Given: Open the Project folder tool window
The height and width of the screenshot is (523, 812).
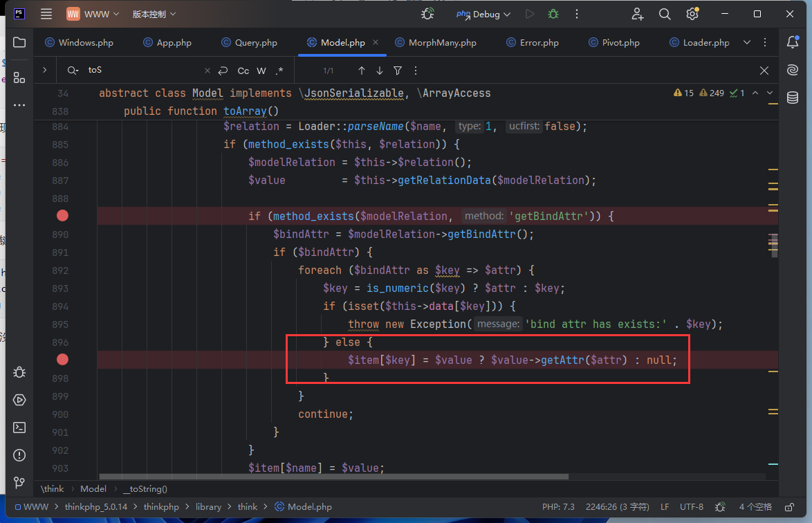Looking at the screenshot, I should click(x=19, y=42).
